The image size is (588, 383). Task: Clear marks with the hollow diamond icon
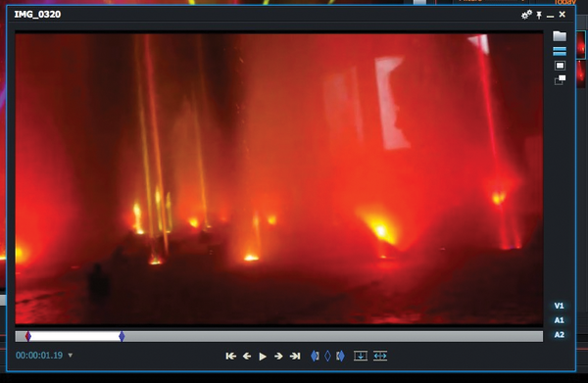coord(327,356)
